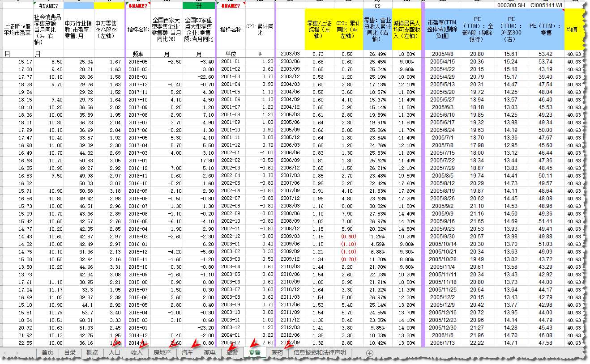Switch to the 房地产 sheet tab
This screenshot has height=364, width=590.
click(162, 353)
